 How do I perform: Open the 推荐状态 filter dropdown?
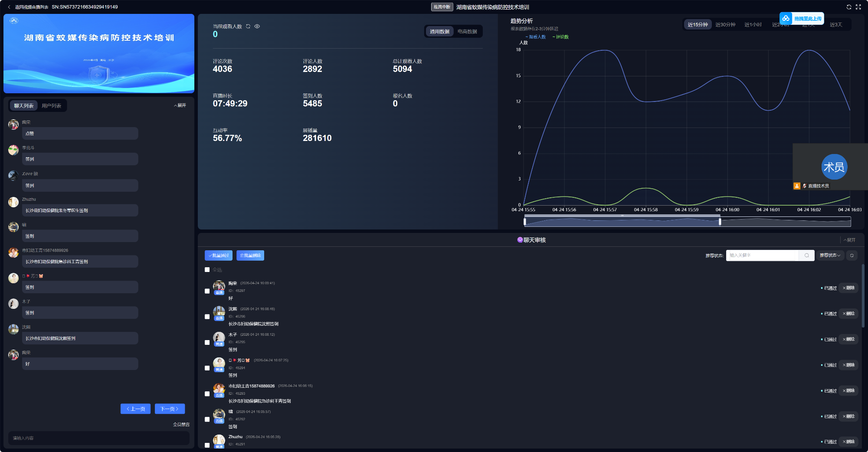point(830,255)
